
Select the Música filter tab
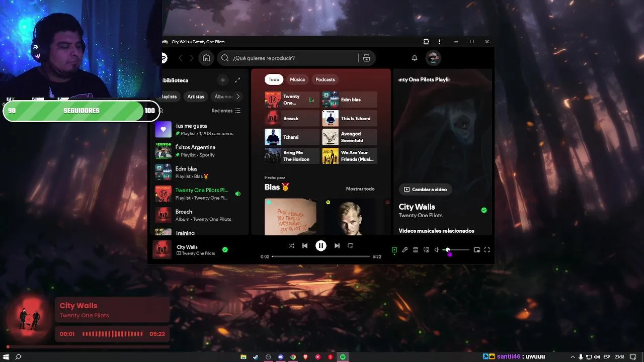click(297, 79)
